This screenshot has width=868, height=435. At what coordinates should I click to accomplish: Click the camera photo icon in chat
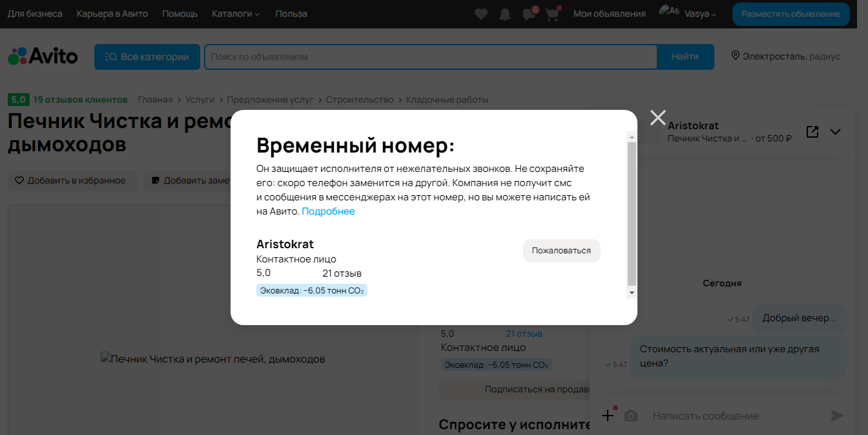(631, 416)
